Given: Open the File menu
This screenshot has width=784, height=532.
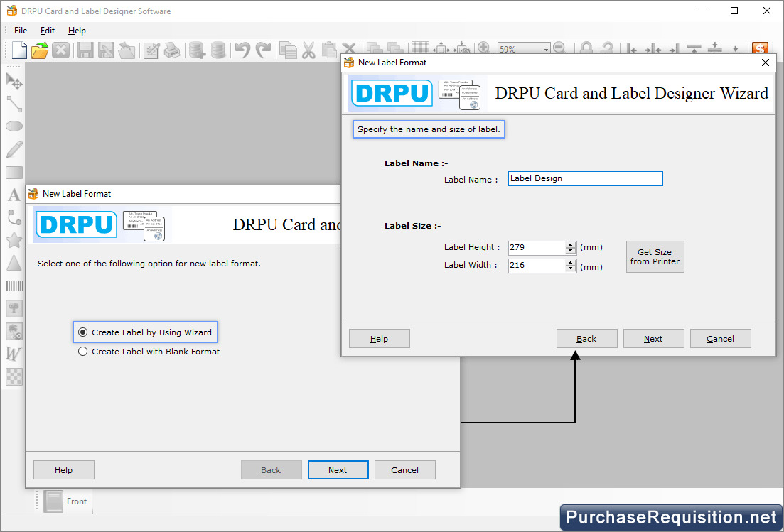Looking at the screenshot, I should [x=21, y=31].
